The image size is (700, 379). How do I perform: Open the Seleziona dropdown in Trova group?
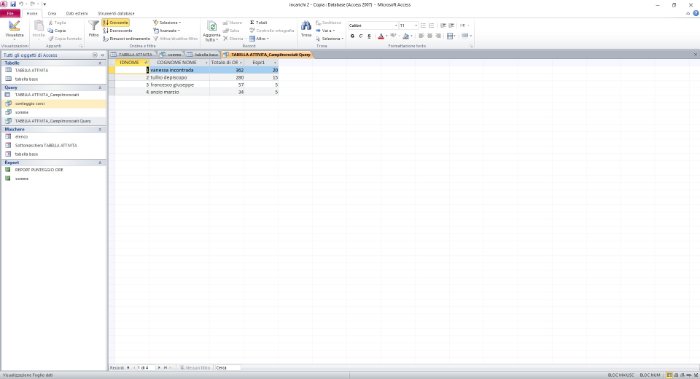pos(329,39)
